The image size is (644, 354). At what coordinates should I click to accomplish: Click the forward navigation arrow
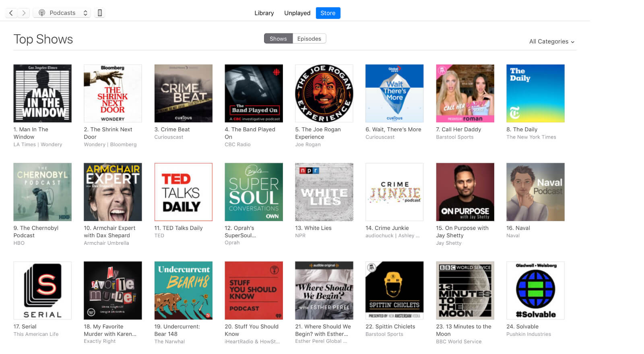24,13
